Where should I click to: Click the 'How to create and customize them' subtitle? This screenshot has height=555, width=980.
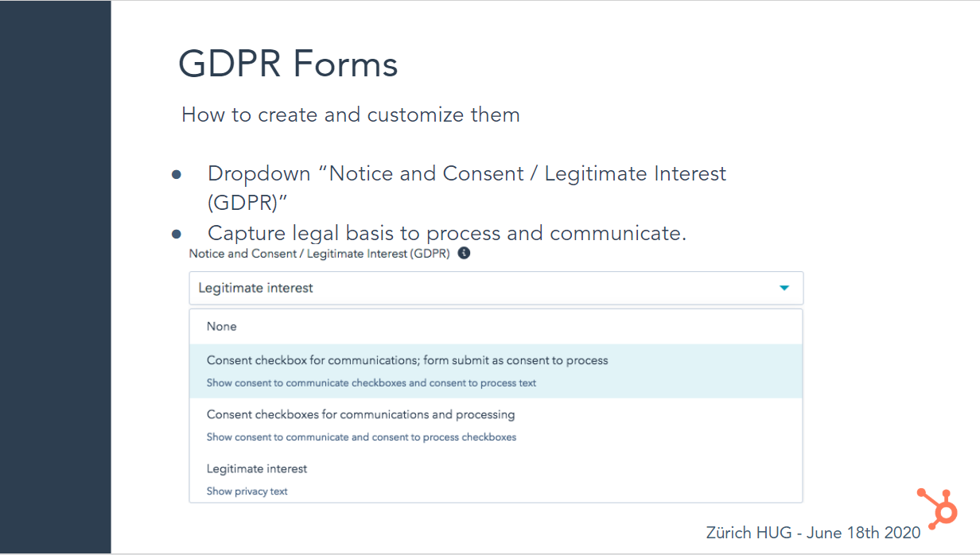351,114
